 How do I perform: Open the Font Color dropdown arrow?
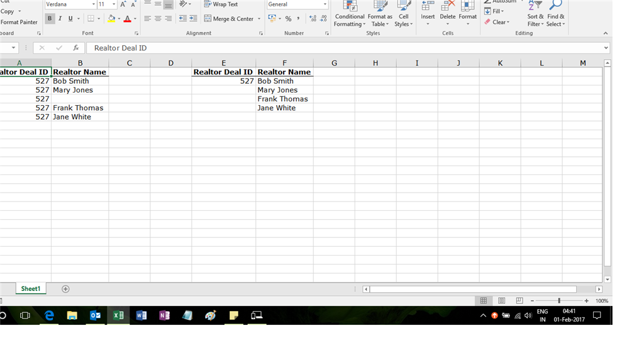(135, 18)
